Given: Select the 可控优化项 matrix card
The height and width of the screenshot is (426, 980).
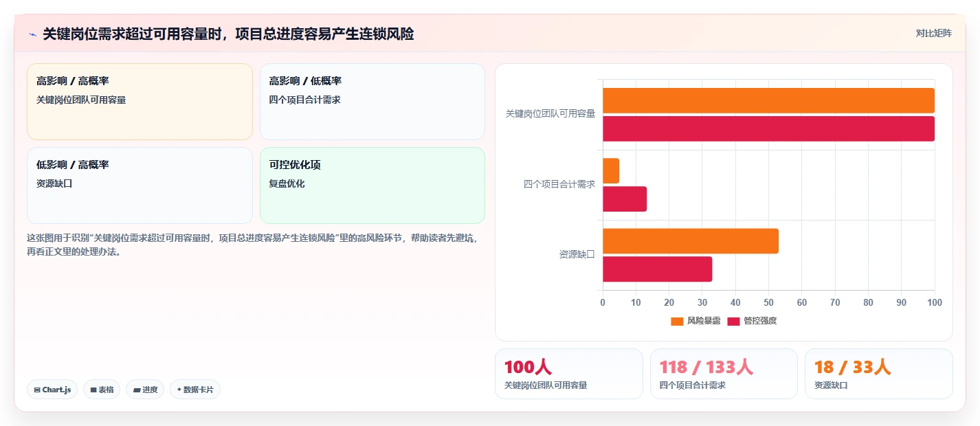Looking at the screenshot, I should 372,186.
